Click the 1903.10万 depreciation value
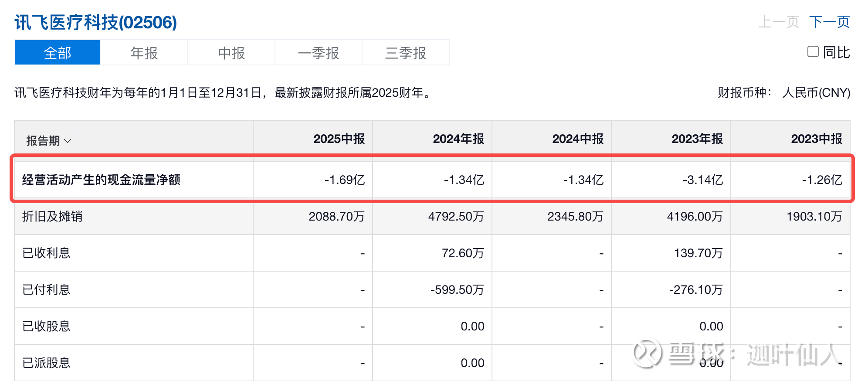The width and height of the screenshot is (868, 381). click(x=814, y=216)
